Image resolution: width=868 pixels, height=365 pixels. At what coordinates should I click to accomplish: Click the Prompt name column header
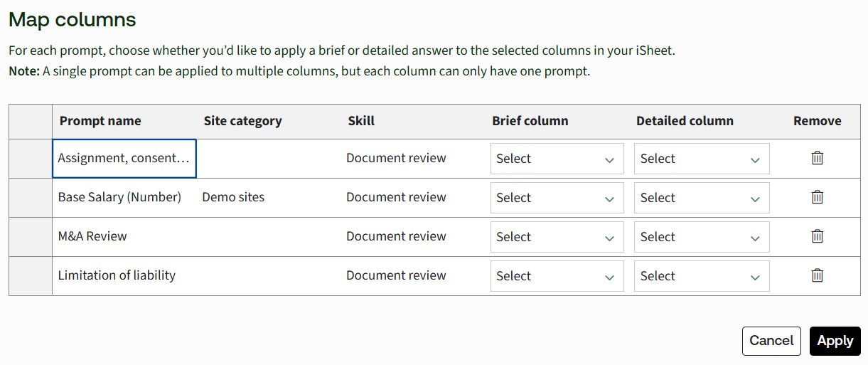point(100,121)
